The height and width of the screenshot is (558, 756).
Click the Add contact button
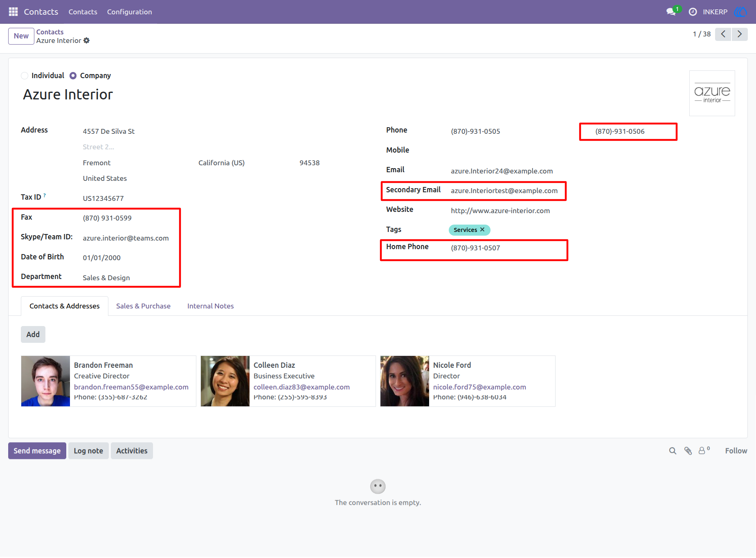coord(33,335)
